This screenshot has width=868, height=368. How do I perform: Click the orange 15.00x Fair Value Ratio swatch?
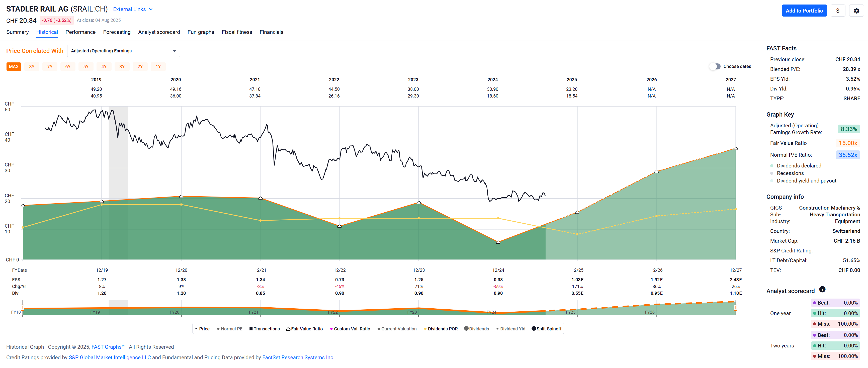point(848,143)
